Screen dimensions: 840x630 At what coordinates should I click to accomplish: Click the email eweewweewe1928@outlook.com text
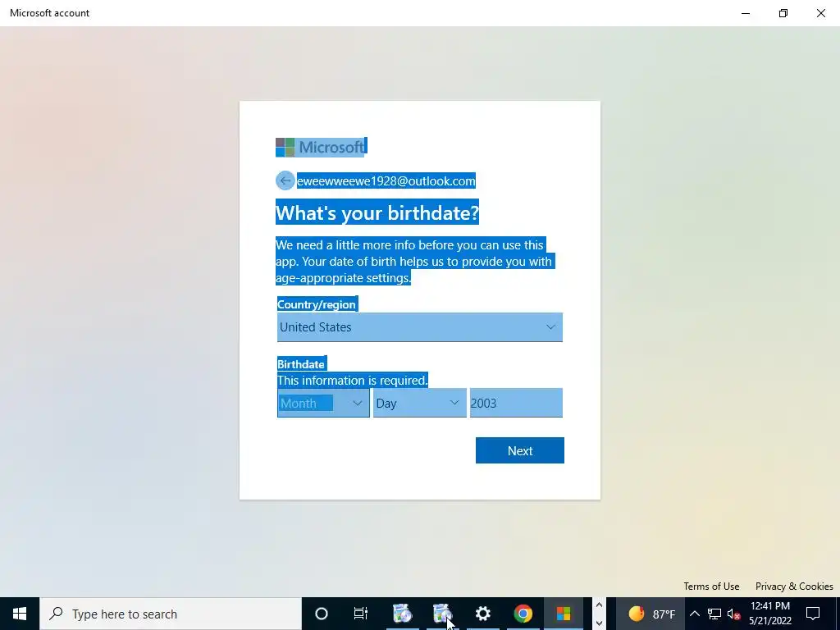[x=386, y=181]
